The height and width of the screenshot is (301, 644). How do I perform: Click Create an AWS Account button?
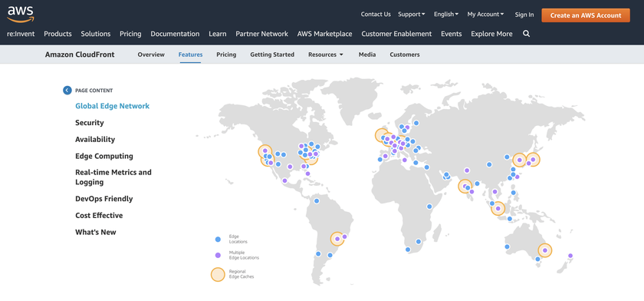[586, 15]
